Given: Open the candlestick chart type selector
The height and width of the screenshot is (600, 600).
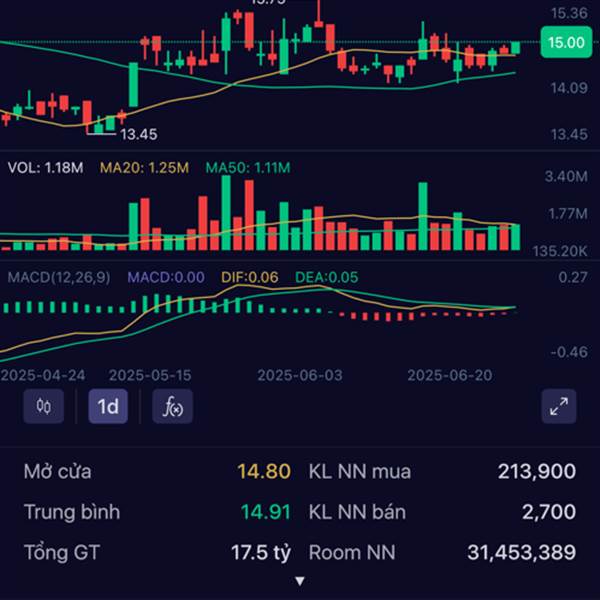Looking at the screenshot, I should pyautogui.click(x=44, y=406).
